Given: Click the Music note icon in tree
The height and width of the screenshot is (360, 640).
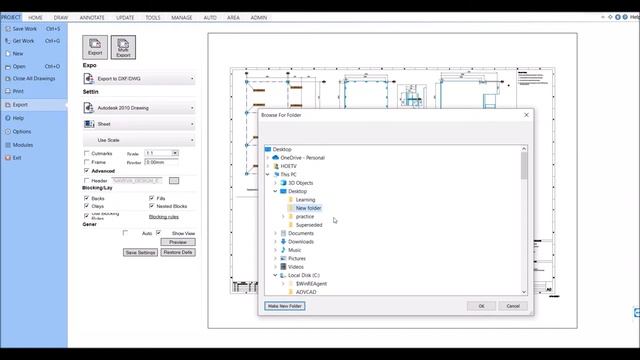Looking at the screenshot, I should click(x=283, y=250).
